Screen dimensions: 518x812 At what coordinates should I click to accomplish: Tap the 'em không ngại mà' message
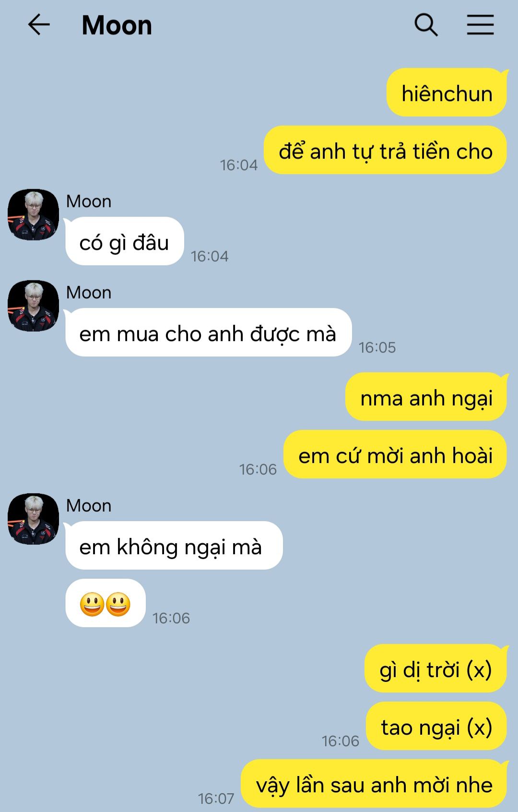pos(174,546)
